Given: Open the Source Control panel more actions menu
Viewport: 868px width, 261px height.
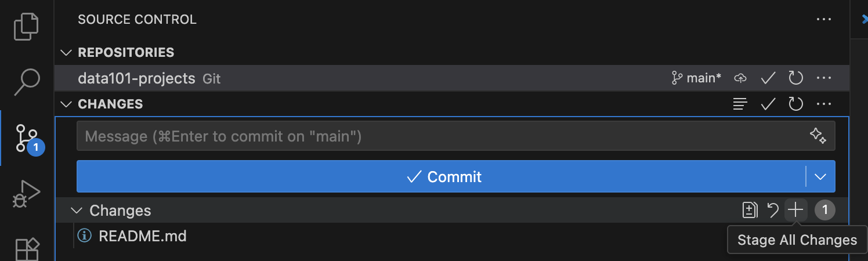Looking at the screenshot, I should coord(824,19).
